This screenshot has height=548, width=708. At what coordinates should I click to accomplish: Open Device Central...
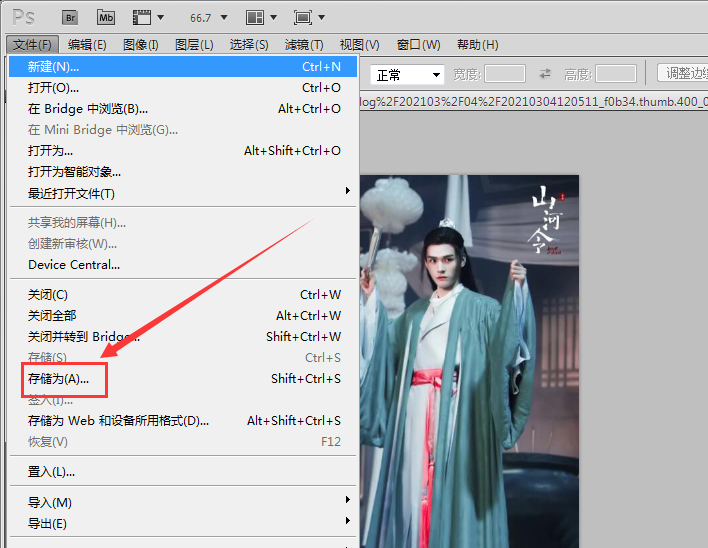pyautogui.click(x=183, y=265)
